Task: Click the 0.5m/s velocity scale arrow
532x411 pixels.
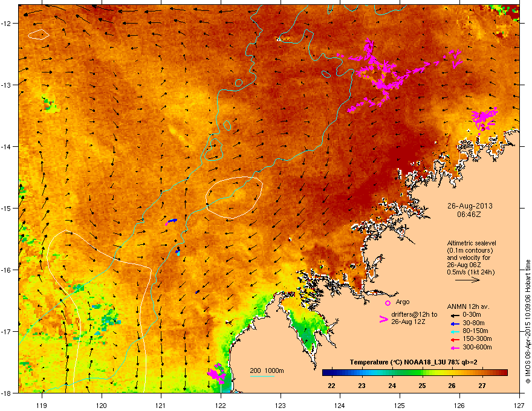Action: pos(467,280)
